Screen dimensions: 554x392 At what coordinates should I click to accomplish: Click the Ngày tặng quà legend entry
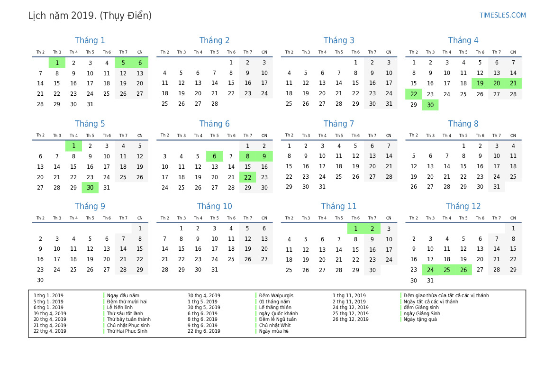coord(420,319)
